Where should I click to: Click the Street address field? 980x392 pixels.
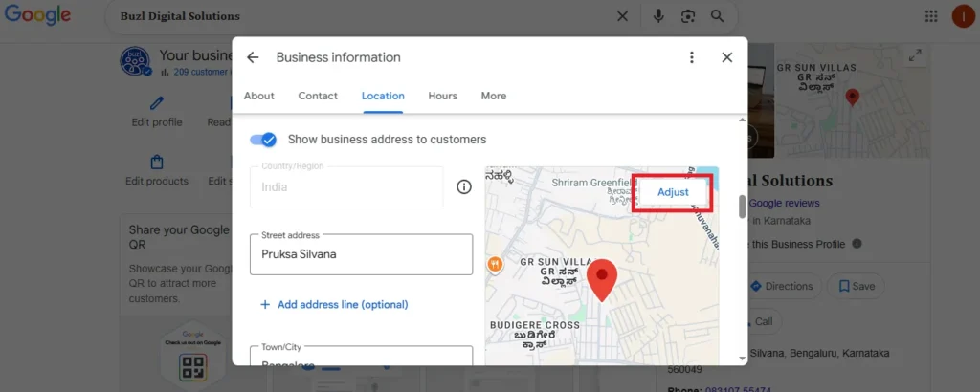pos(361,254)
